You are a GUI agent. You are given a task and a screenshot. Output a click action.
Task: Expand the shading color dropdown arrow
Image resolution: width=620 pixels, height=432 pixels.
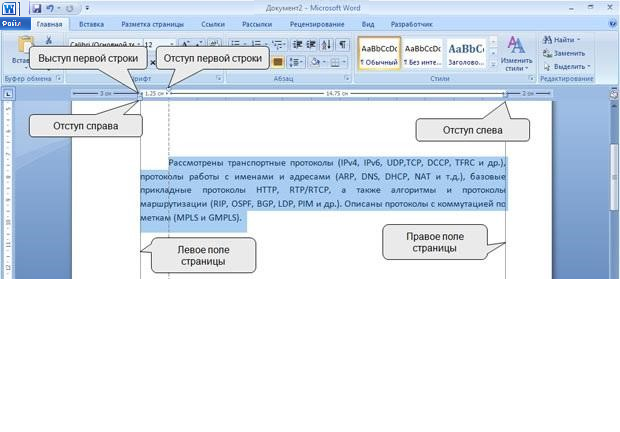pos(324,62)
